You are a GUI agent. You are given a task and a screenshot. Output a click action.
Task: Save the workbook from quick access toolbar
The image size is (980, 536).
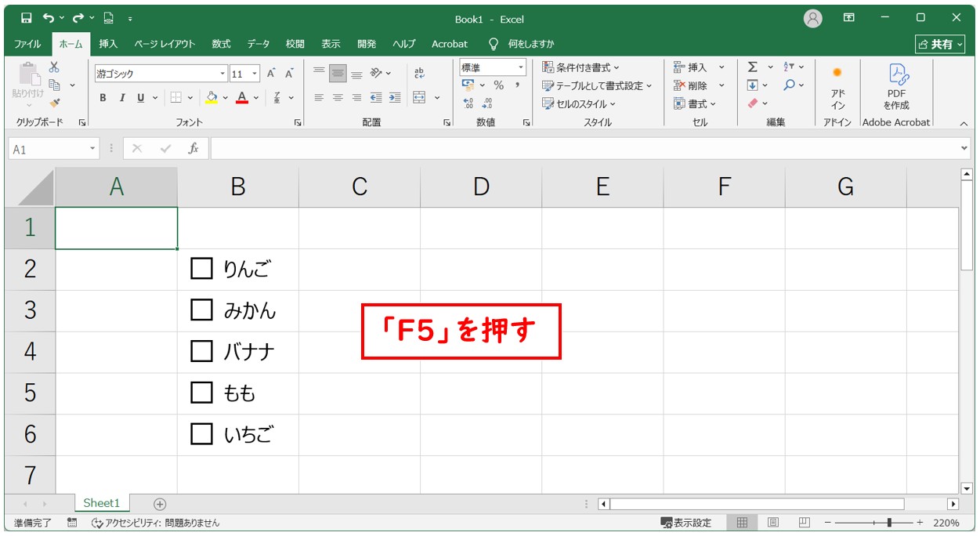26,18
